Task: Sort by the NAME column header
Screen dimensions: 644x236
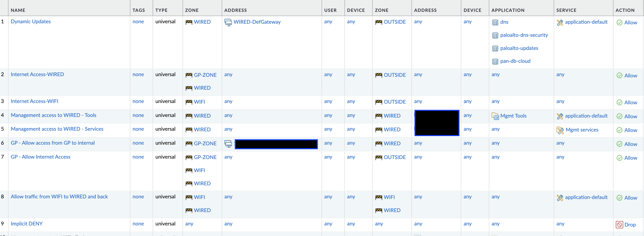Action: tap(18, 10)
